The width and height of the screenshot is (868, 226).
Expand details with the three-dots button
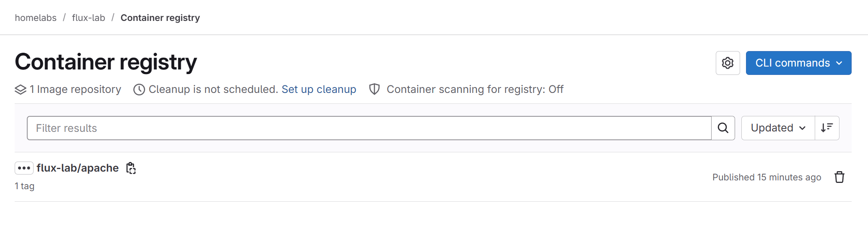[24, 168]
